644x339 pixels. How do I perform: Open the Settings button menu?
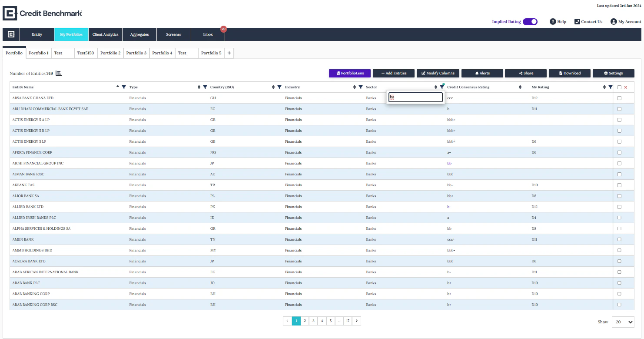pyautogui.click(x=613, y=73)
